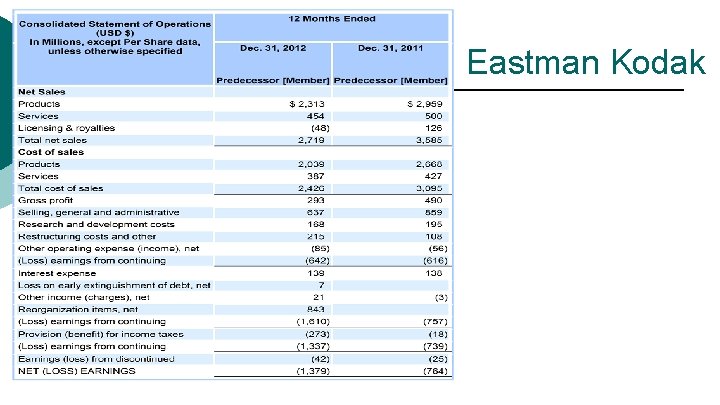Viewport: 720px width, 405px height.
Task: Select the 'Dec. 31, 2011' column header
Action: [390, 48]
